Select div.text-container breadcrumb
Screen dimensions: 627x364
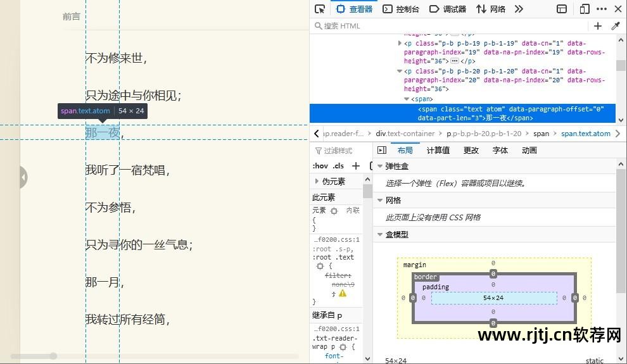pyautogui.click(x=405, y=134)
